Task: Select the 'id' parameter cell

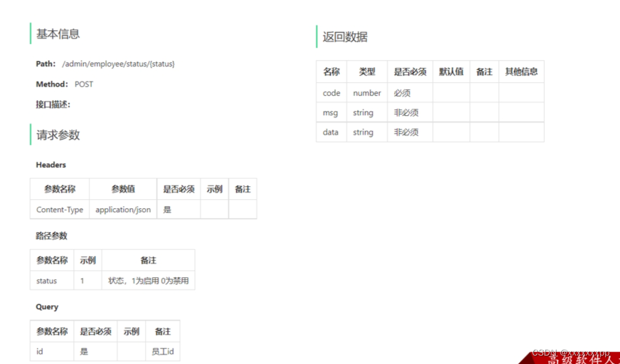Action: pos(52,351)
